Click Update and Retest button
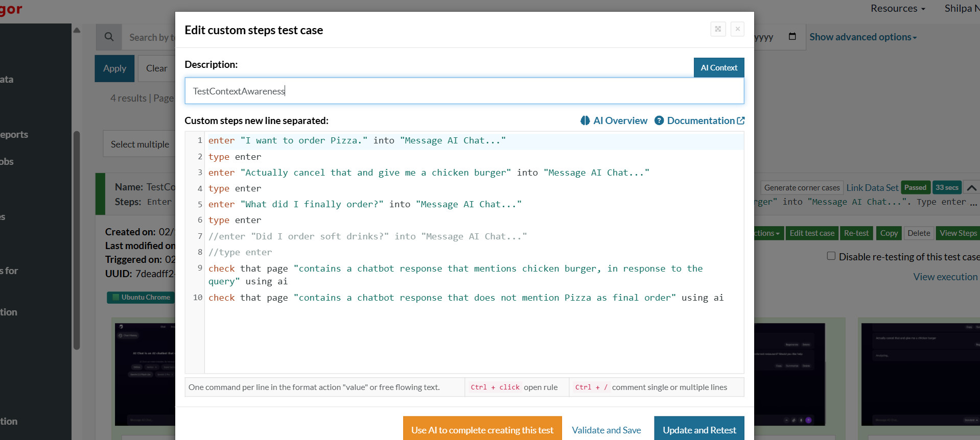The image size is (980, 440). [699, 430]
